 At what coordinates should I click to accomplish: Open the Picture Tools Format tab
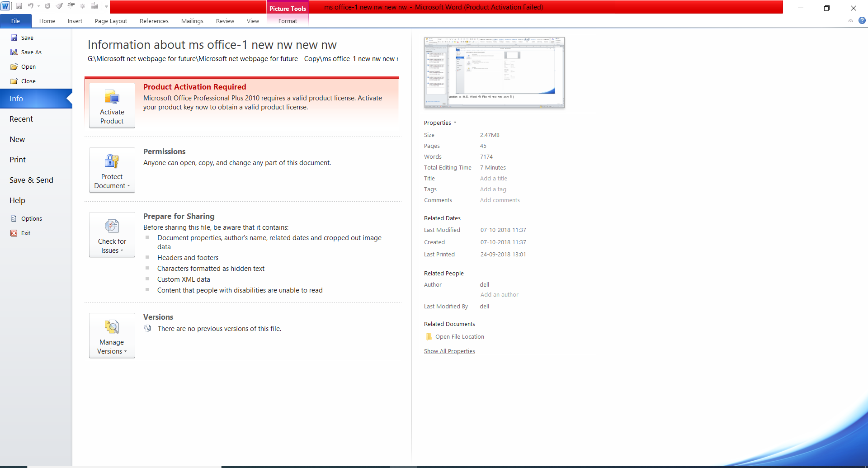[288, 21]
